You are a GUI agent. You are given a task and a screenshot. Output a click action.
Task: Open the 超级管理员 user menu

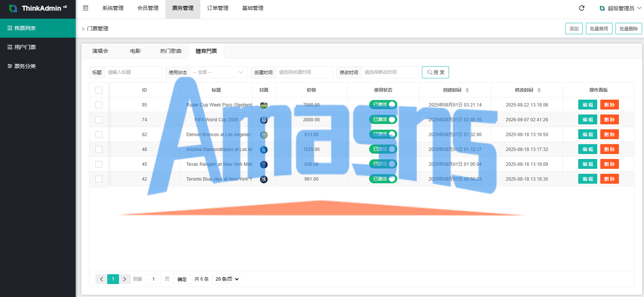coord(620,8)
